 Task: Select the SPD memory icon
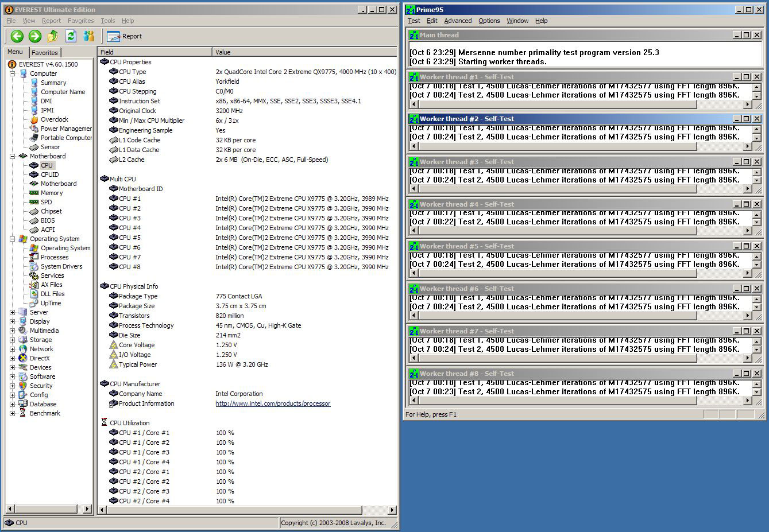[x=34, y=202]
